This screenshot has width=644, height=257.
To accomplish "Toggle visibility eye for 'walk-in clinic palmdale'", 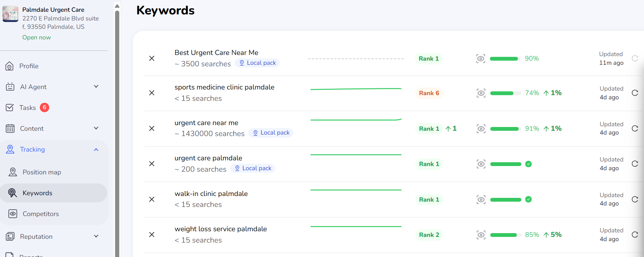I will pos(481,199).
